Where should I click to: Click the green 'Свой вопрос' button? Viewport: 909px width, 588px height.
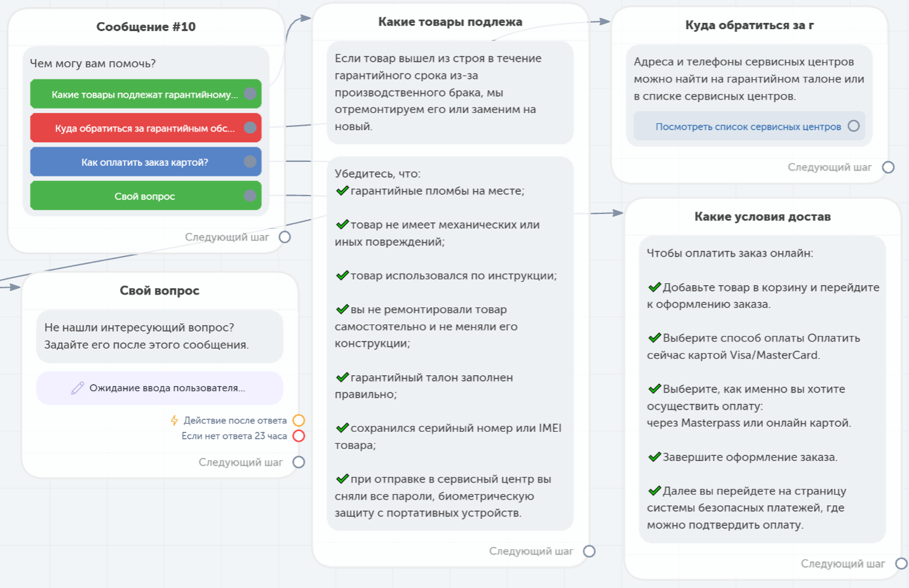[x=145, y=196]
